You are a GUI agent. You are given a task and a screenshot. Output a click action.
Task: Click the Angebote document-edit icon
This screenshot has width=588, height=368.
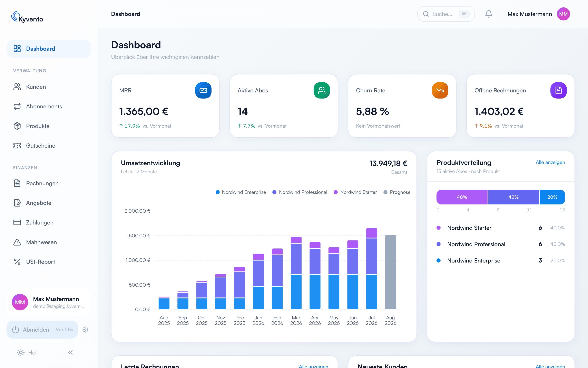point(17,203)
